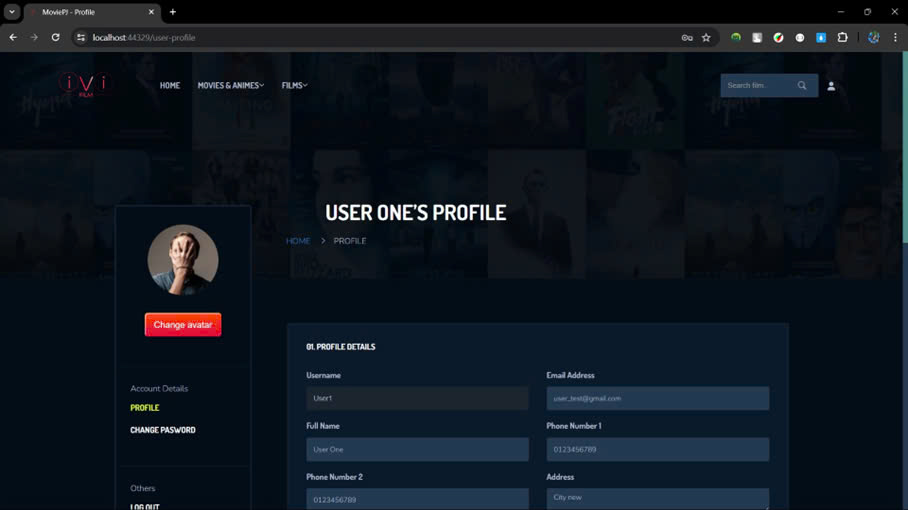Click the Address text area

pos(658,499)
